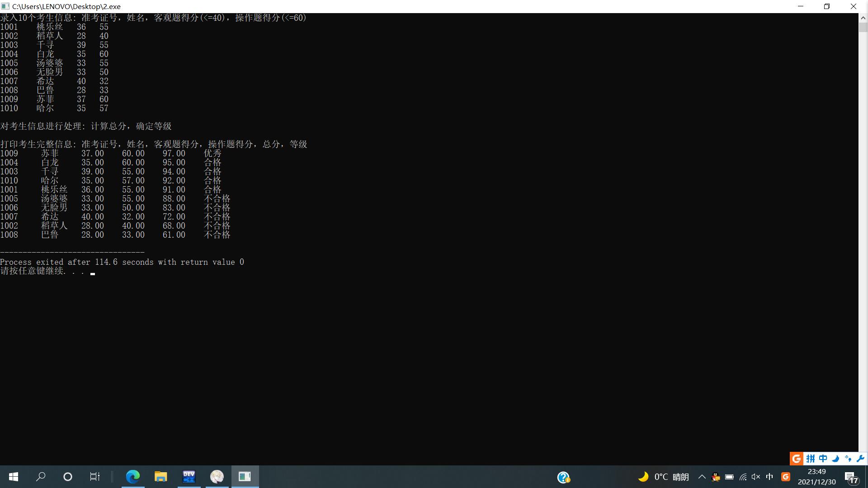This screenshot has height=488, width=868.
Task: Open the Windows Start menu
Action: (x=14, y=476)
